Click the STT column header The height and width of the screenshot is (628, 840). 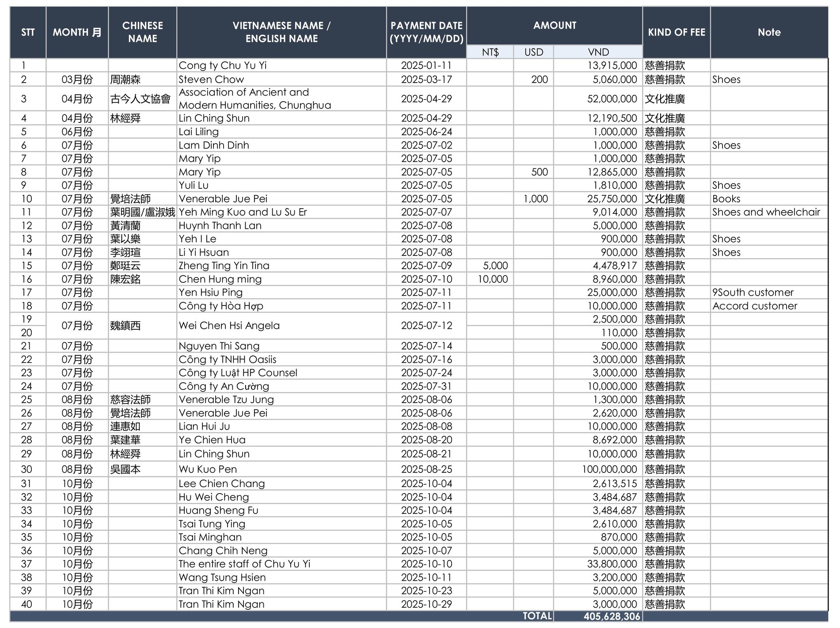coord(28,32)
